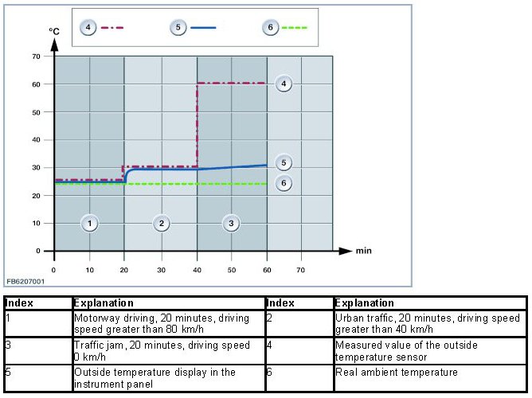
Task: Click legend marker 6 beside the green dashed sample
Action: (272, 26)
